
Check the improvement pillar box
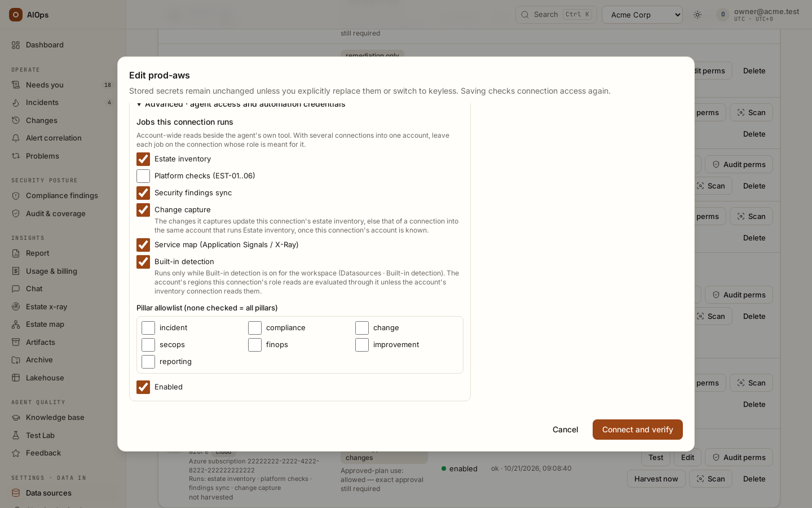pos(362,345)
